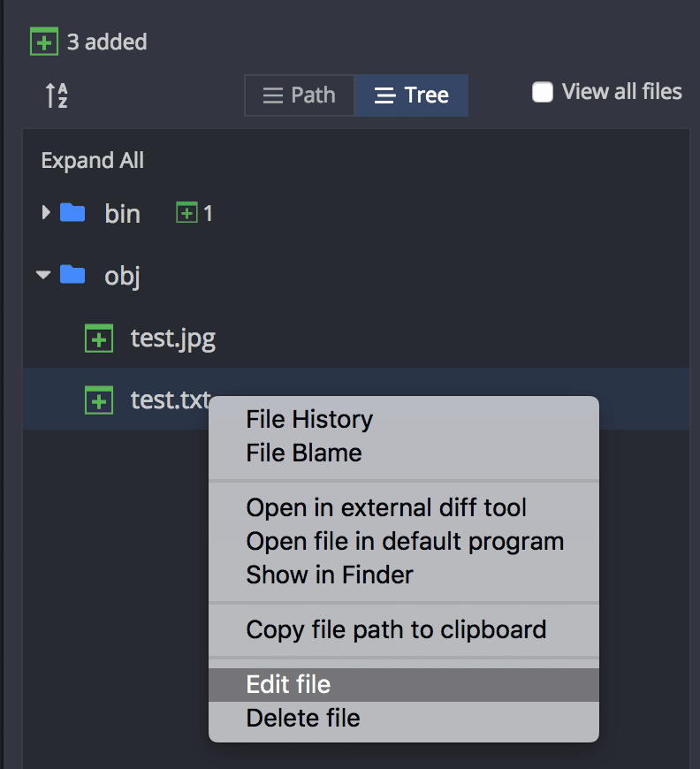Collapse the obj folder disclosure triangle
The height and width of the screenshot is (769, 700).
pyautogui.click(x=43, y=275)
